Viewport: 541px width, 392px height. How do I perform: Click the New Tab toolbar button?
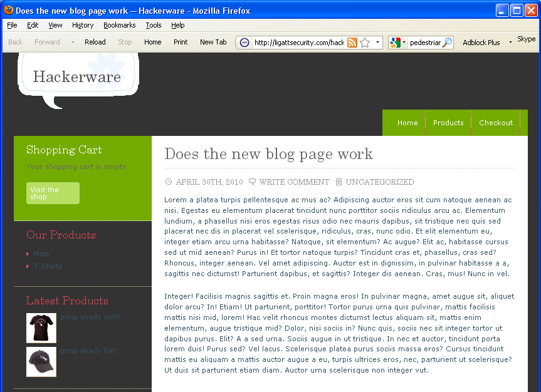click(213, 42)
